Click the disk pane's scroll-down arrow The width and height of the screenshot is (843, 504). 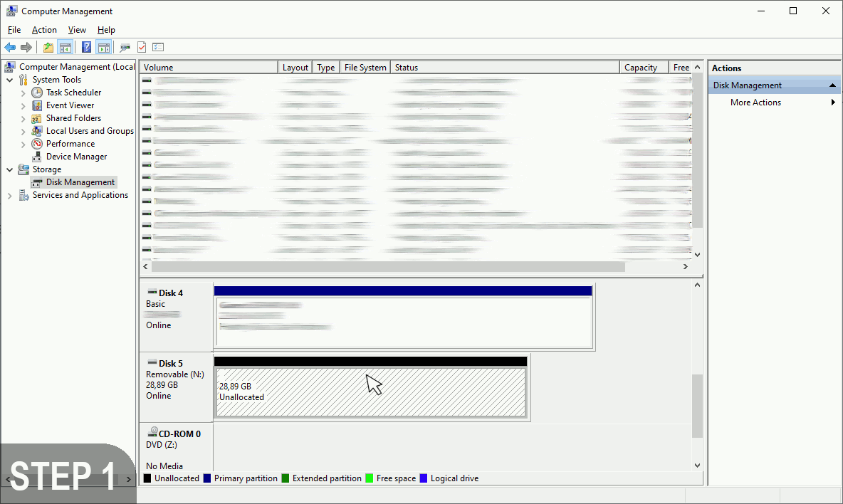(697, 466)
